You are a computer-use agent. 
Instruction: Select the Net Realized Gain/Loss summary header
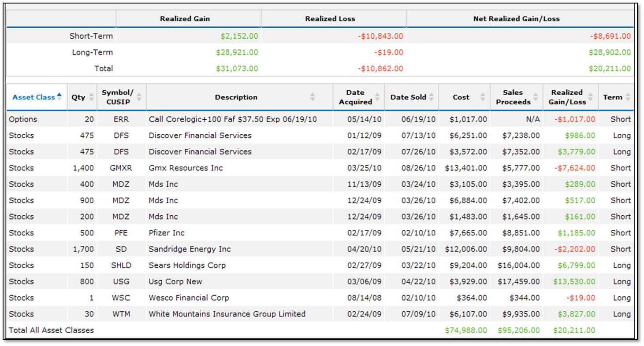[516, 19]
